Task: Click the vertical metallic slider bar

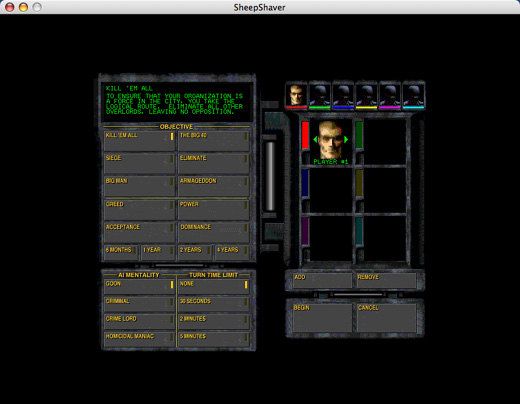Action: click(270, 176)
